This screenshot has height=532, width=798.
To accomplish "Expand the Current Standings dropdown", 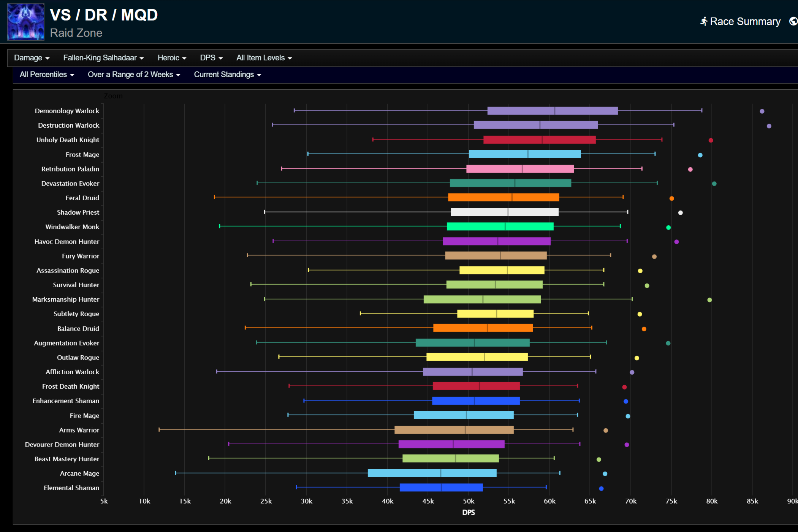I will (227, 74).
